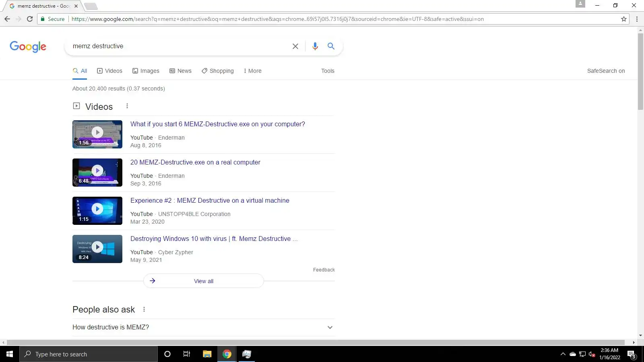This screenshot has height=362, width=644.
Task: Click the 'About 20,400 results' text
Action: (119, 88)
